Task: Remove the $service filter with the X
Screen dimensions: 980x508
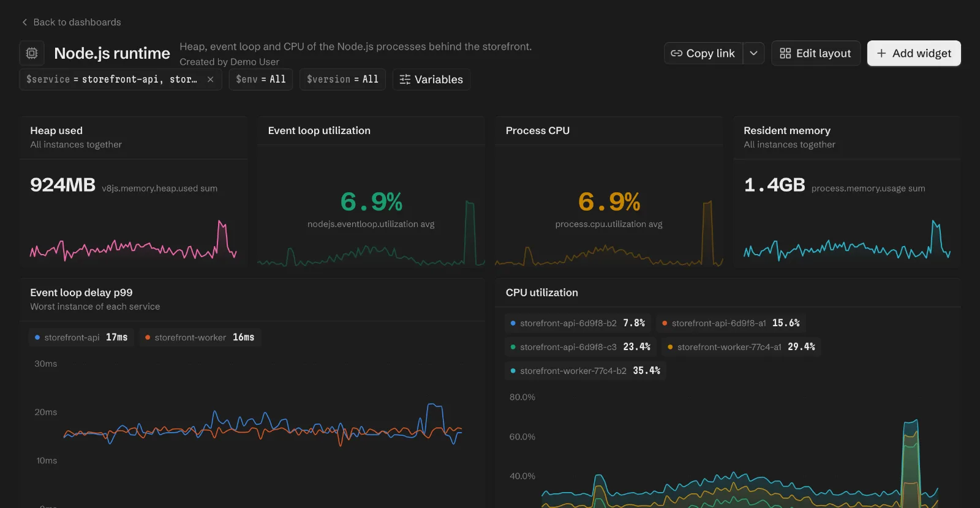Action: pos(211,80)
